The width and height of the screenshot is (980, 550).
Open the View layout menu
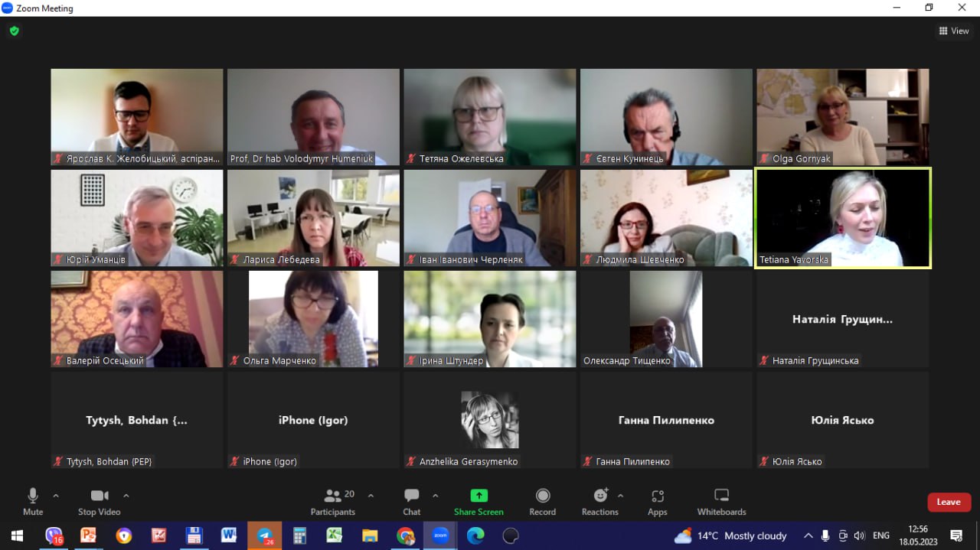(x=954, y=31)
